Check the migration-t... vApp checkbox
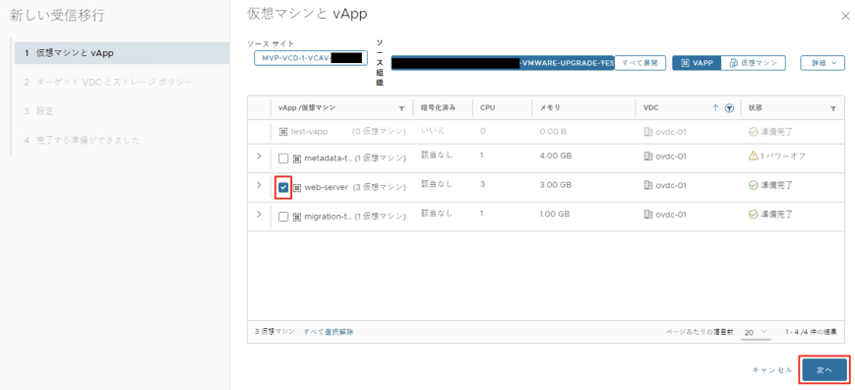The width and height of the screenshot is (855, 390). point(283,217)
